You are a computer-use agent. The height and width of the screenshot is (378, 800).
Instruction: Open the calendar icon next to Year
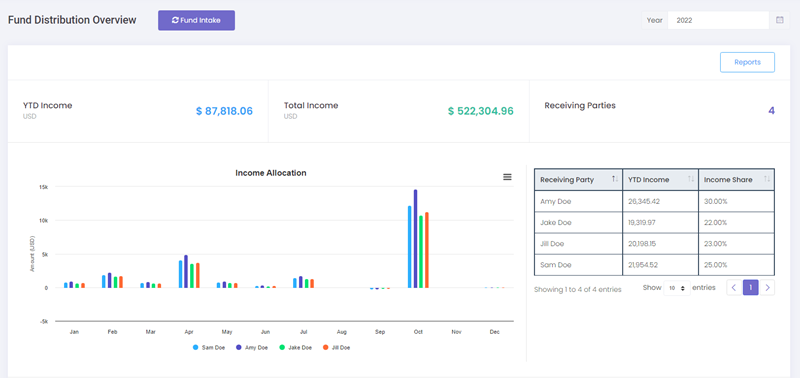pos(779,20)
